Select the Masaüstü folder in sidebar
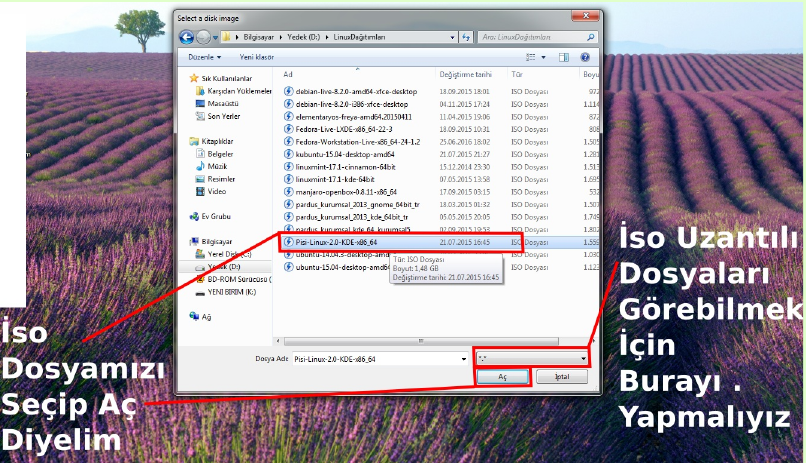This screenshot has width=806, height=463. (222, 103)
